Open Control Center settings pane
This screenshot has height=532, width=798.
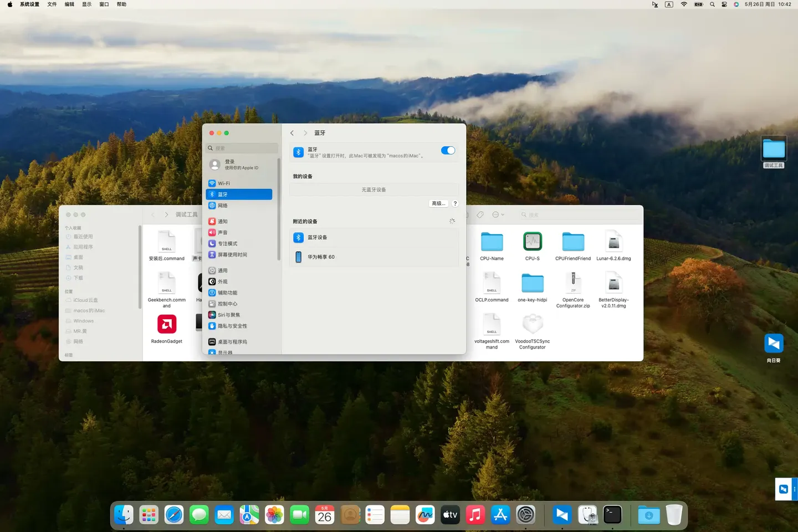click(x=227, y=304)
